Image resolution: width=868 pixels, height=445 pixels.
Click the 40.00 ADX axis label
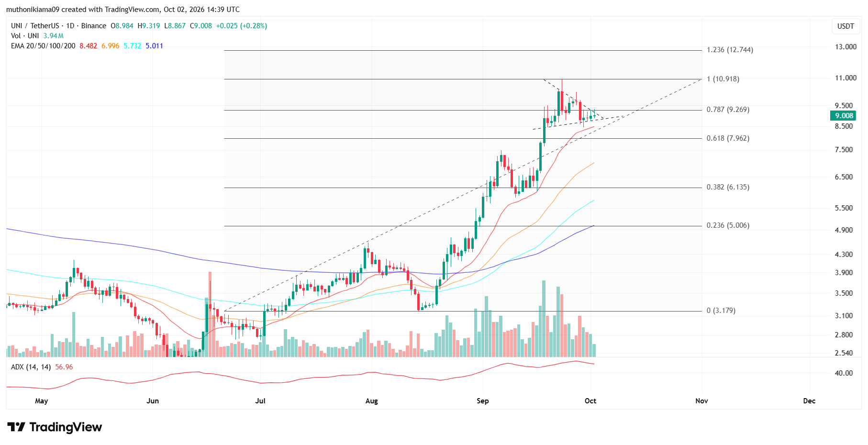(x=844, y=373)
